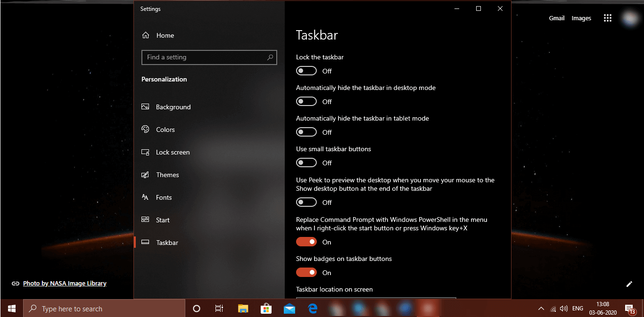This screenshot has height=317, width=644.
Task: Open the Photo by NASA Image Library link
Action: [x=65, y=283]
